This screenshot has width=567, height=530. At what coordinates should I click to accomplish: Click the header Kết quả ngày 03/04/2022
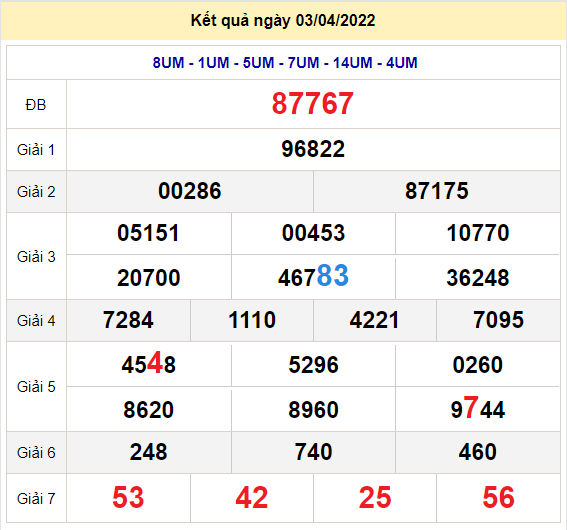(283, 20)
